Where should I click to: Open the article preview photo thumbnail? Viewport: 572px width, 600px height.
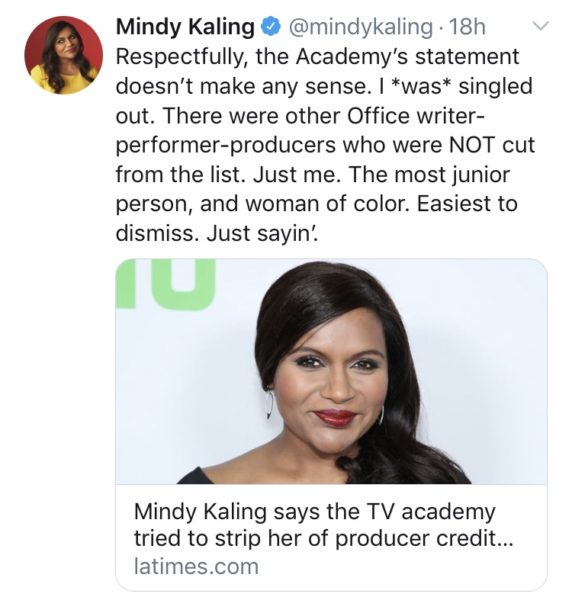[x=331, y=371]
